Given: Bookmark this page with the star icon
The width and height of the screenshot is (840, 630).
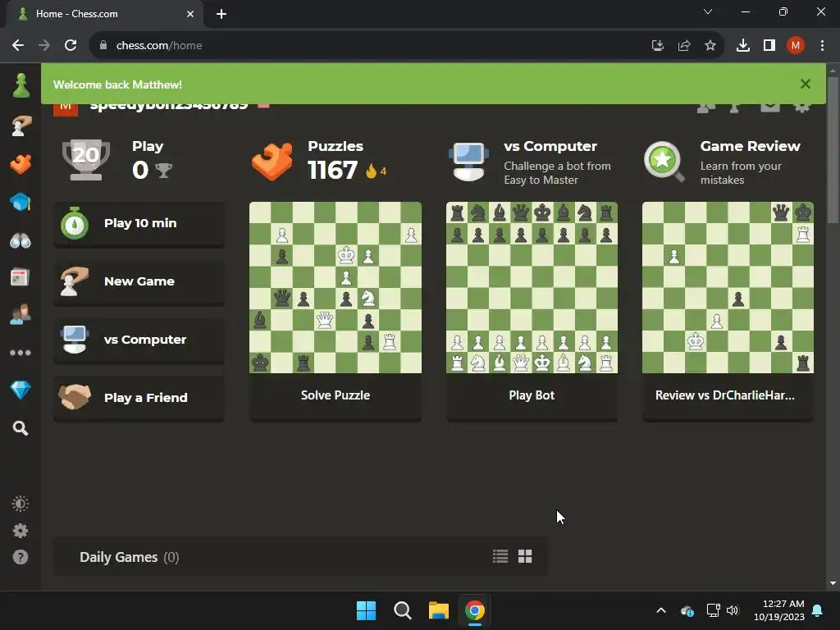Looking at the screenshot, I should click(710, 46).
